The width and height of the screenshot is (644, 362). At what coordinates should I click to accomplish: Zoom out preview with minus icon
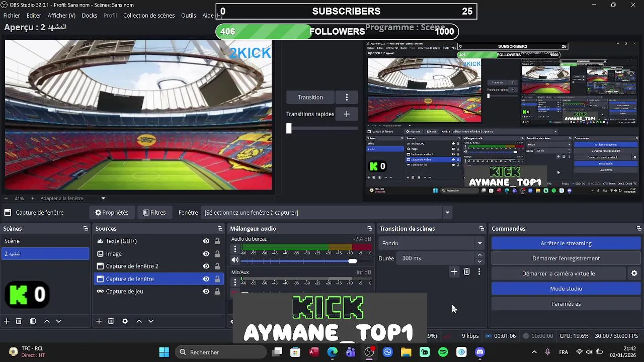6,198
